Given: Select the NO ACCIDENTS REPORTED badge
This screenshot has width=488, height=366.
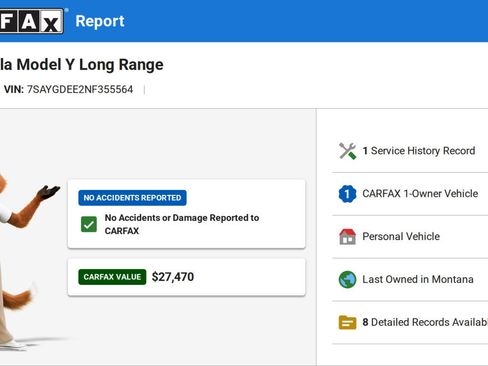Looking at the screenshot, I should (x=132, y=198).
